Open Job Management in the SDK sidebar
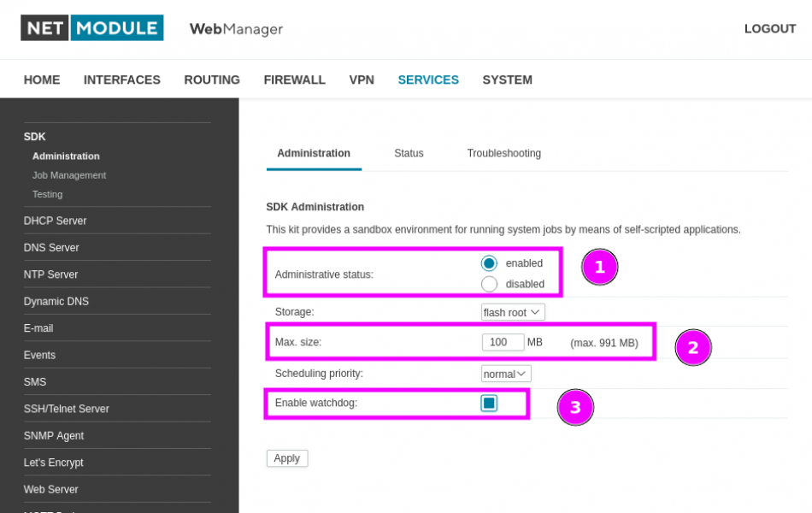This screenshot has height=513, width=812. tap(69, 175)
